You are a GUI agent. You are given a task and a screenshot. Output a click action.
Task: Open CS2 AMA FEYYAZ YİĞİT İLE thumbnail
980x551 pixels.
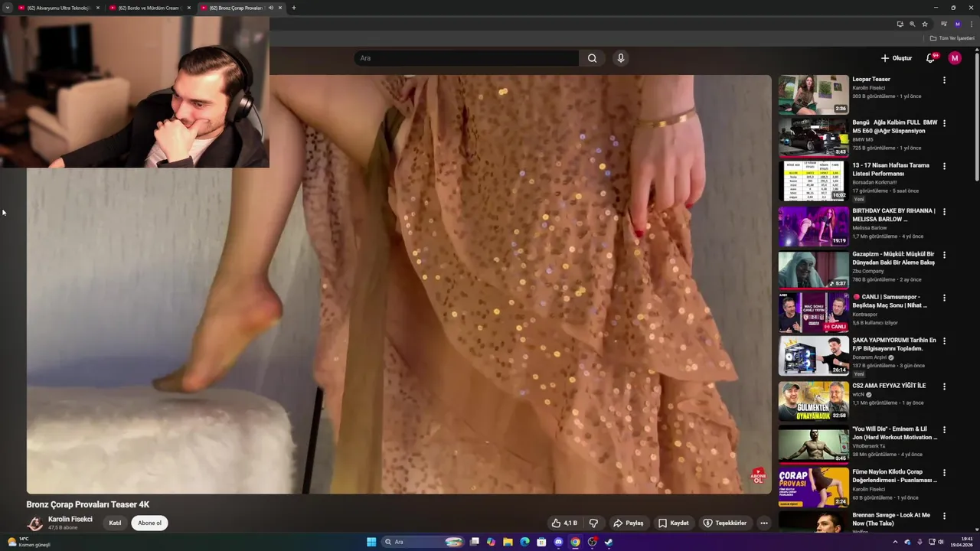pos(813,401)
